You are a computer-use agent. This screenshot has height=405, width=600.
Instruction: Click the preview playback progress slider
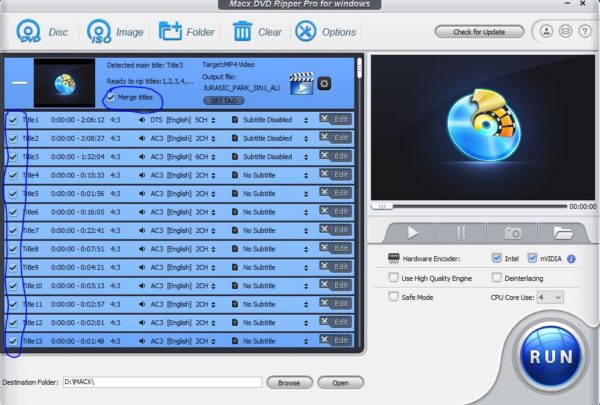click(x=470, y=206)
